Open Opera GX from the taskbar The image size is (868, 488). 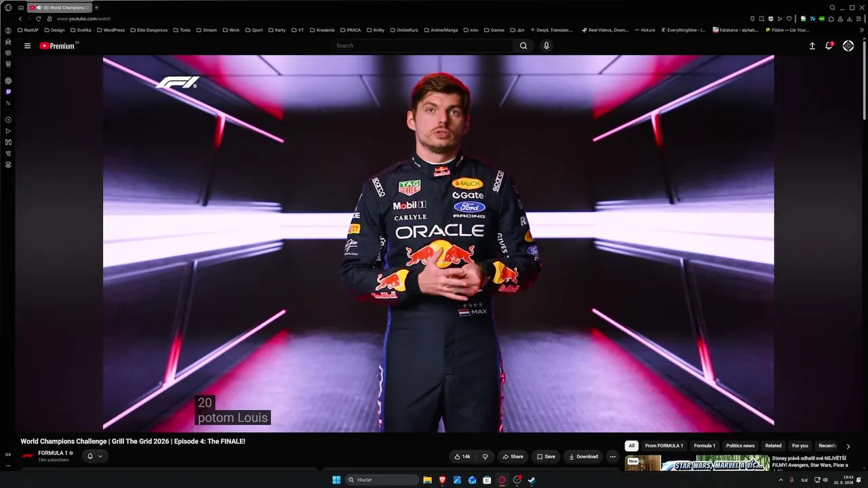[502, 480]
